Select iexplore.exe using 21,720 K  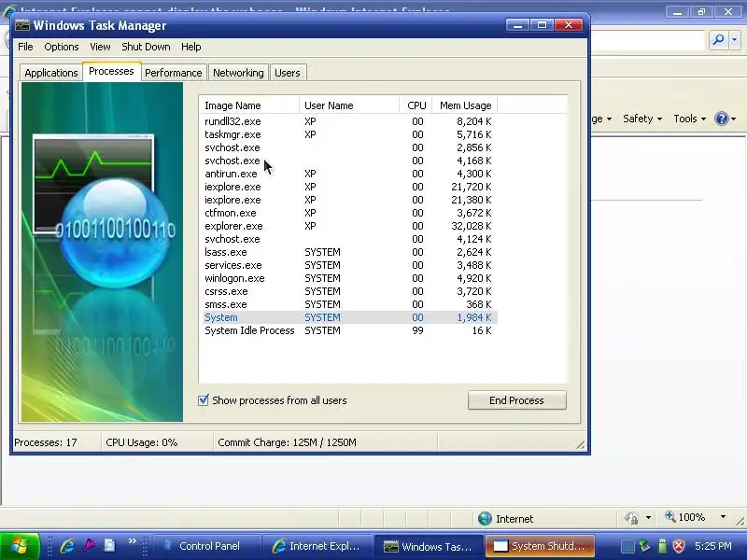[350, 187]
